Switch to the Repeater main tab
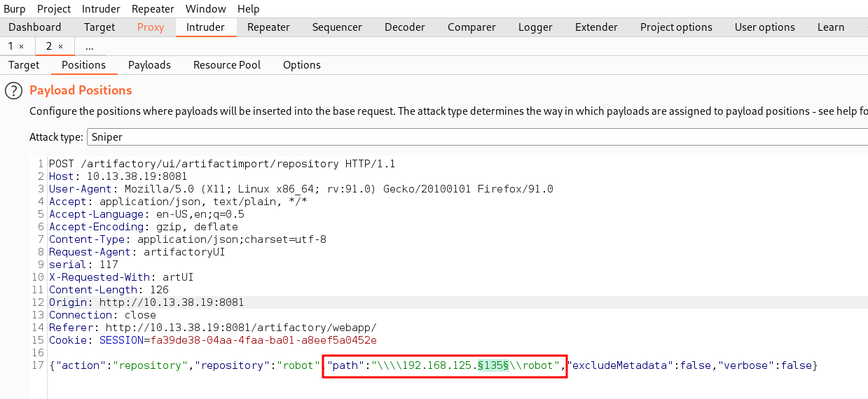868x399 pixels. tap(268, 27)
